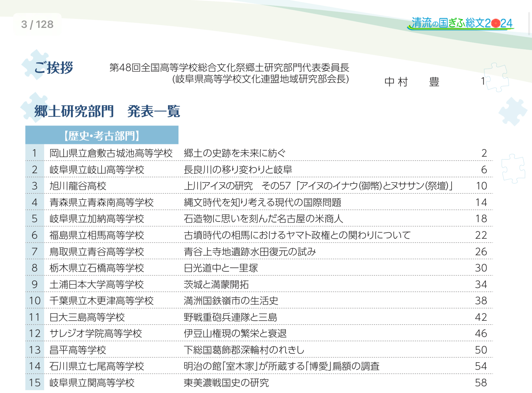Click the 清流の国ぎふ総文2024 logo
This screenshot has height=393, width=532.
461,23
